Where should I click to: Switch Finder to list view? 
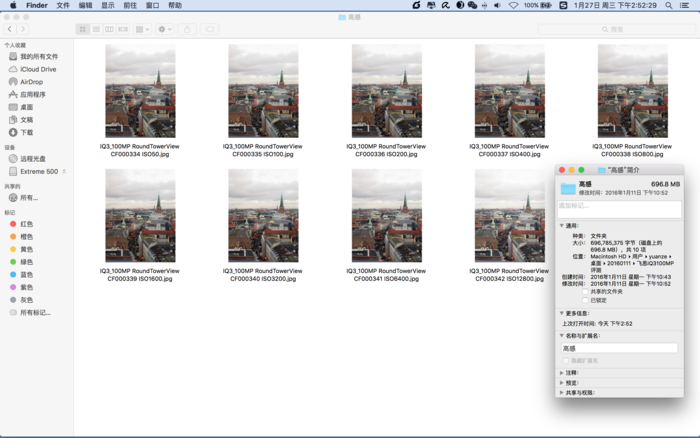[x=96, y=29]
